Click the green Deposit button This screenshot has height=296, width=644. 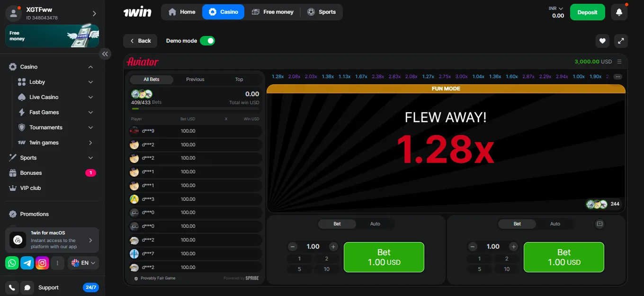587,12
